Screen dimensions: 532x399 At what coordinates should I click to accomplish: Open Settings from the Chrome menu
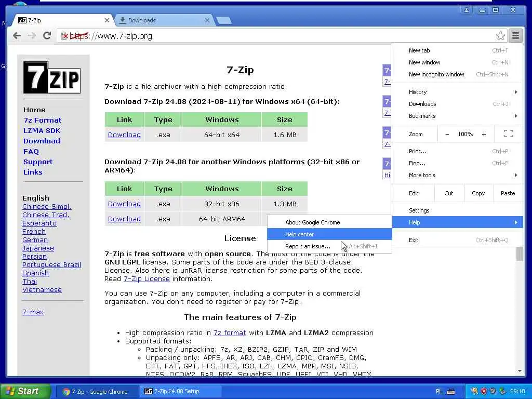coord(457,210)
